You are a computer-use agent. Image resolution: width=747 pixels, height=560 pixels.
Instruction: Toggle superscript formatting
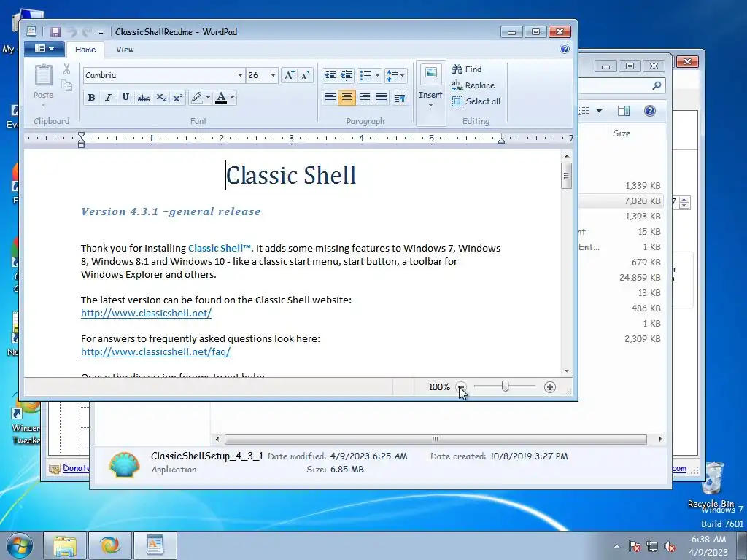(178, 98)
